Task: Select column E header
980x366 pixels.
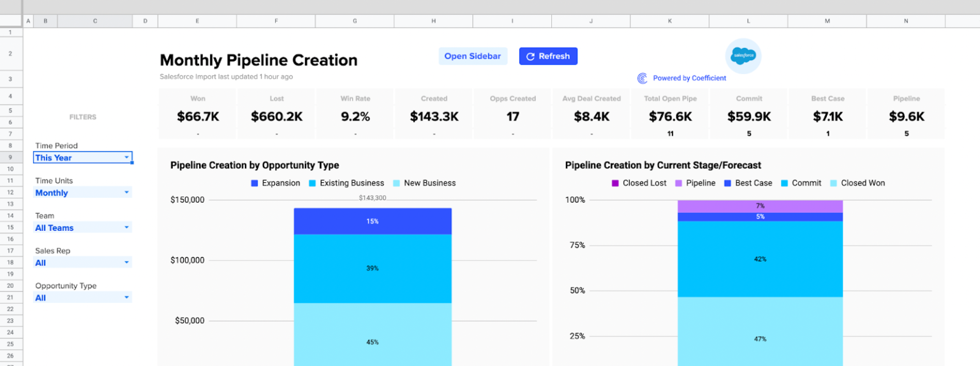Action: 197,21
